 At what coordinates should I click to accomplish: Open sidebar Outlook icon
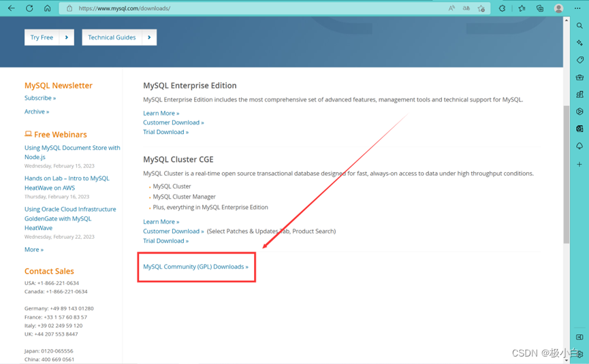pyautogui.click(x=579, y=129)
